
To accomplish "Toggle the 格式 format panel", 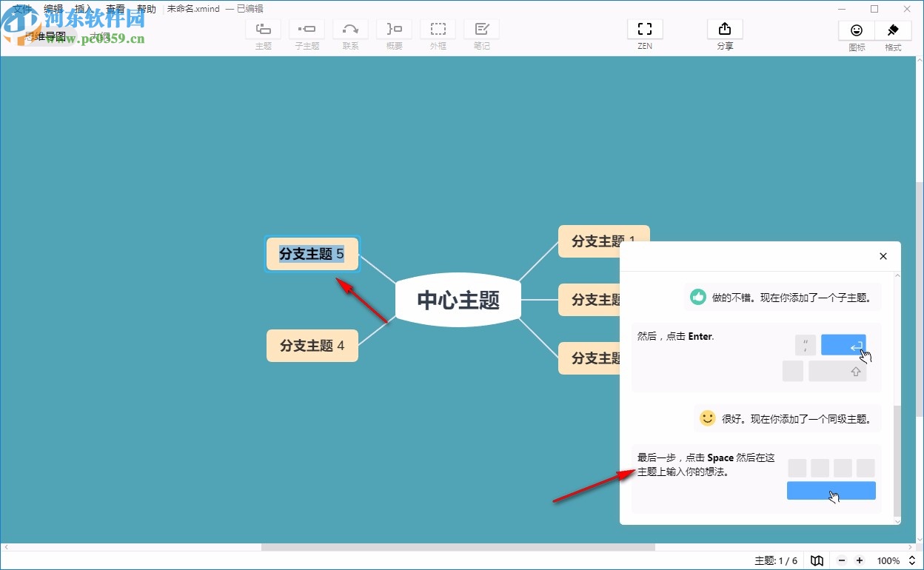I will [x=892, y=30].
